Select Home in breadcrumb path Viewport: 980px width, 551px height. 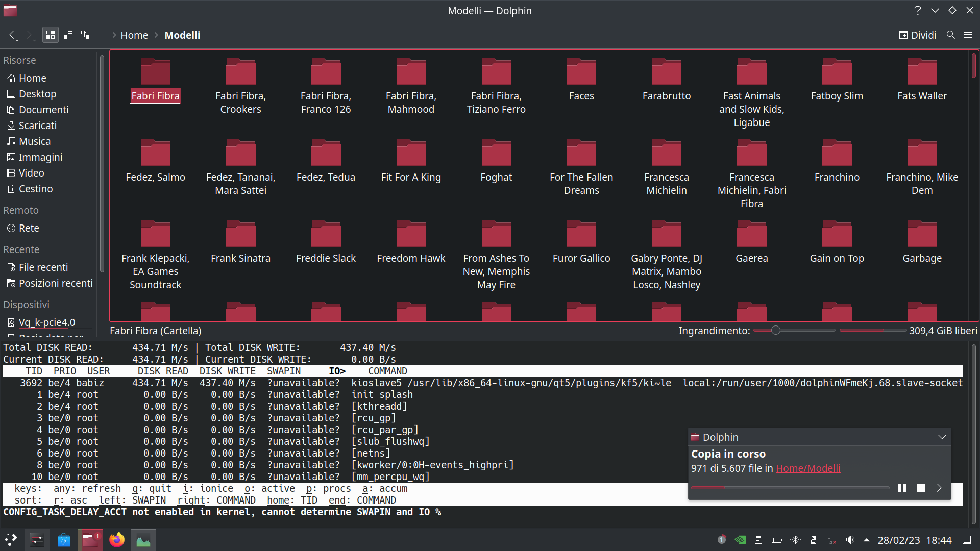coord(134,35)
